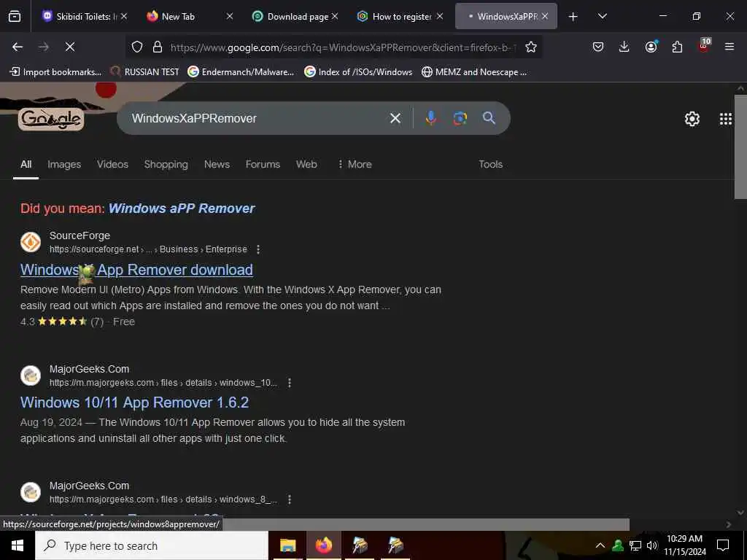Open Google quick settings gear

692,119
